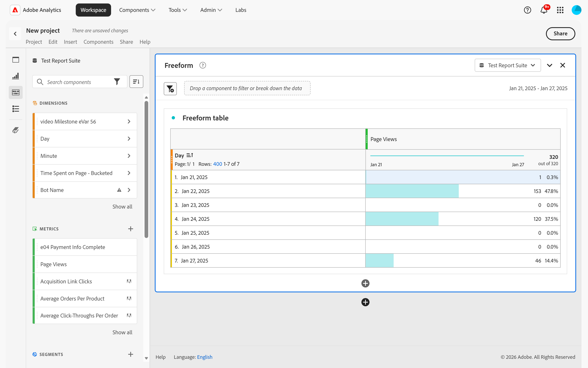Open the user profile avatar

(576, 10)
